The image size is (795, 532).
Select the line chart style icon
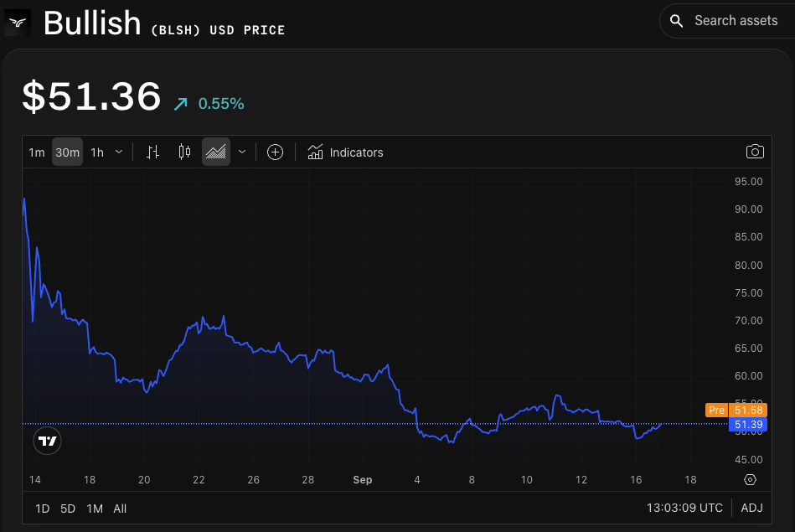[216, 152]
